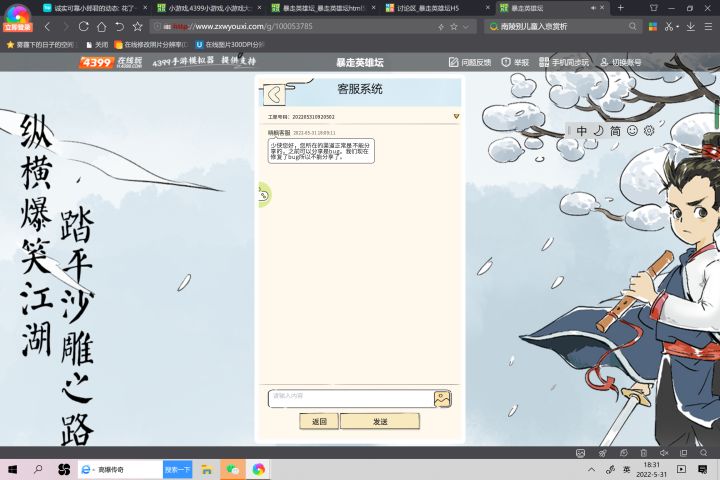Go to browser home page
The image size is (720, 480).
pos(101,27)
